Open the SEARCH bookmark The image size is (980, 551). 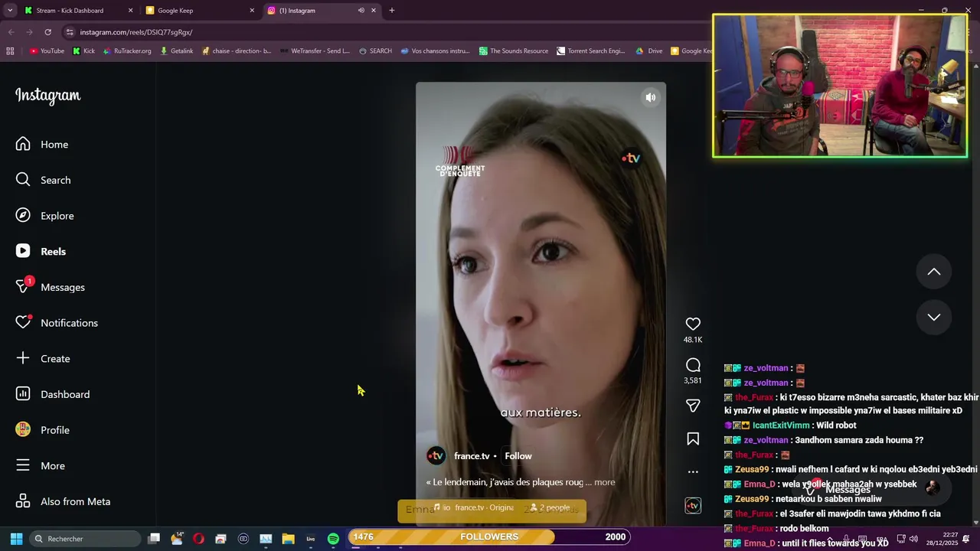click(375, 51)
